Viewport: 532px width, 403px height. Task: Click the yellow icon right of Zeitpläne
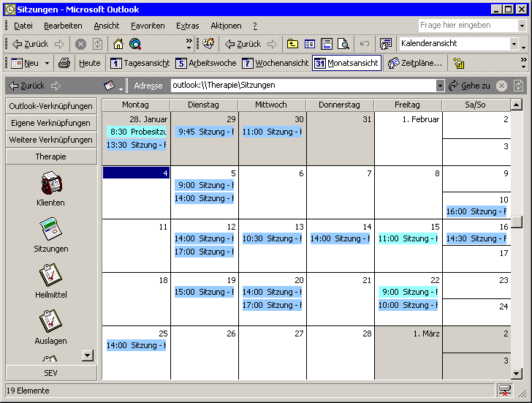459,63
